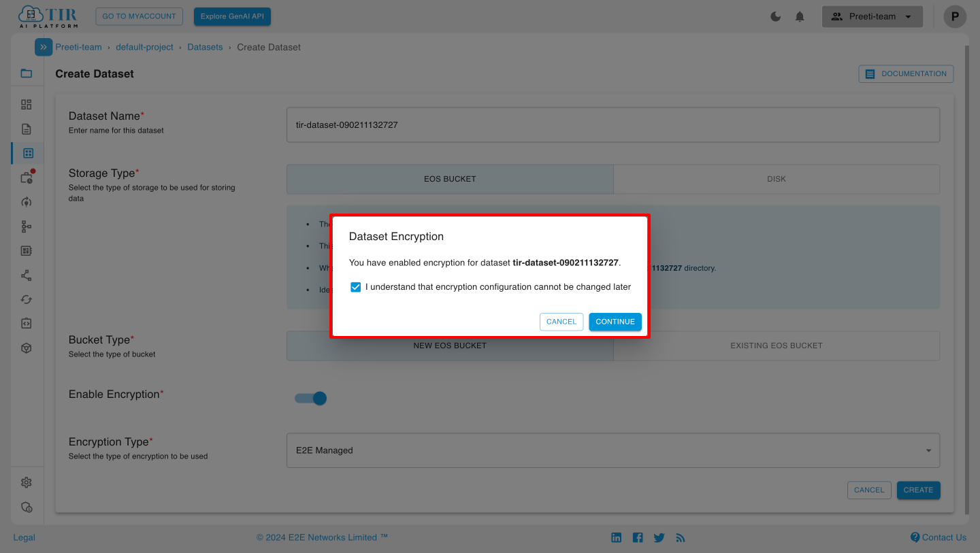Open the LinkedIn footer icon

617,537
